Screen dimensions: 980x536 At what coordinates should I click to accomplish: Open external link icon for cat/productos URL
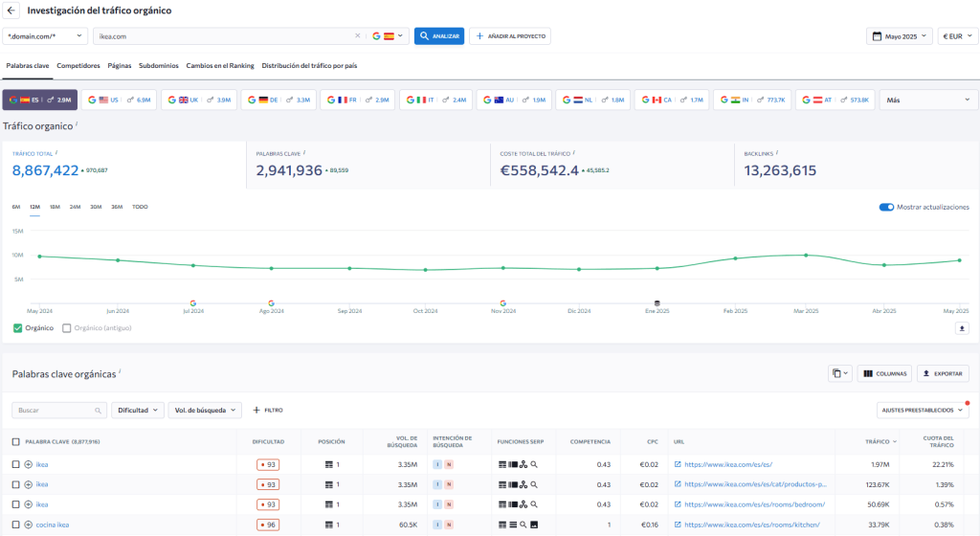(x=678, y=484)
